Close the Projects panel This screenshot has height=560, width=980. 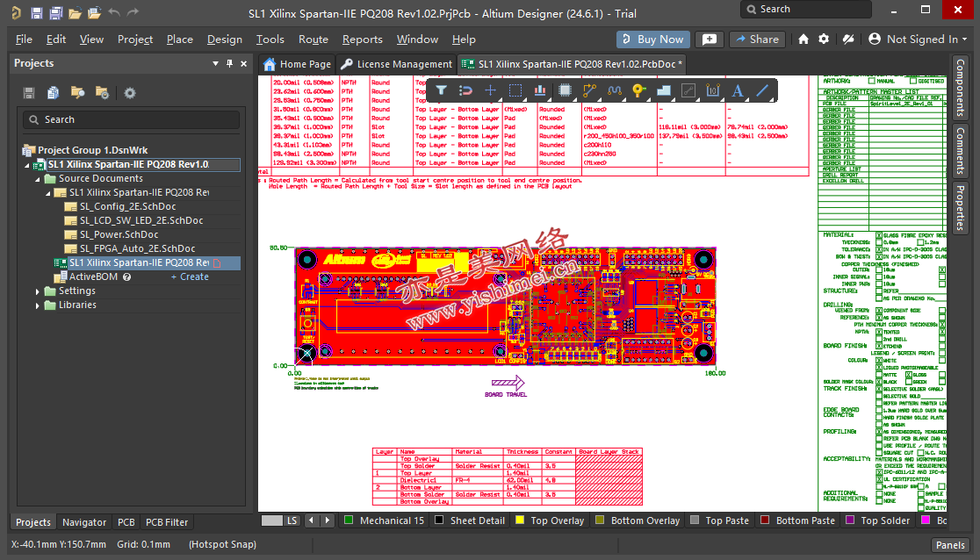[243, 63]
